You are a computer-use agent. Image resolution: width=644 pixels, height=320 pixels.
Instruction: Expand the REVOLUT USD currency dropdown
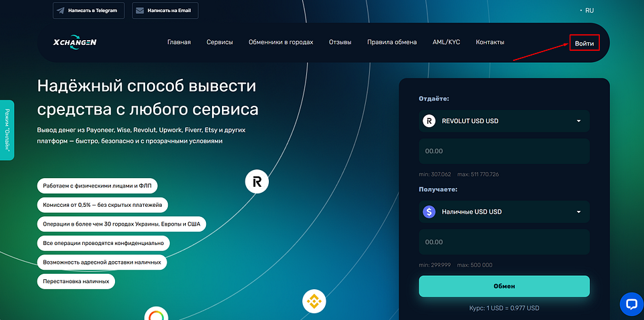tap(578, 121)
